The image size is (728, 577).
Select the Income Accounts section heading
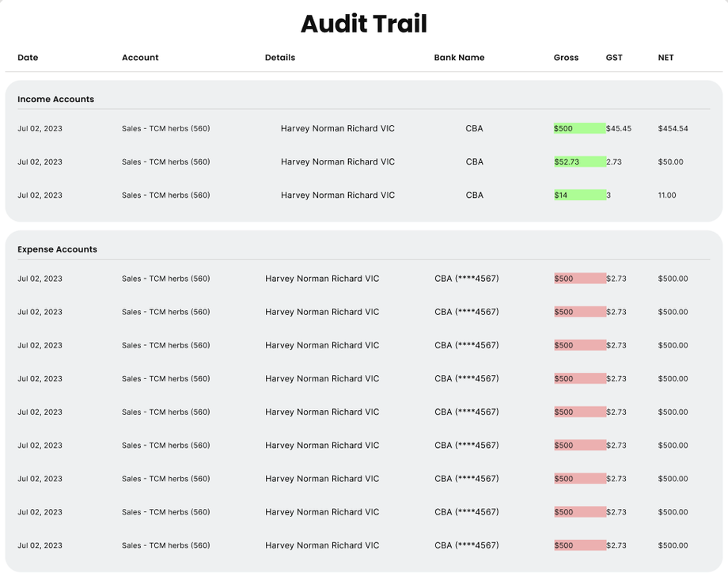(55, 100)
